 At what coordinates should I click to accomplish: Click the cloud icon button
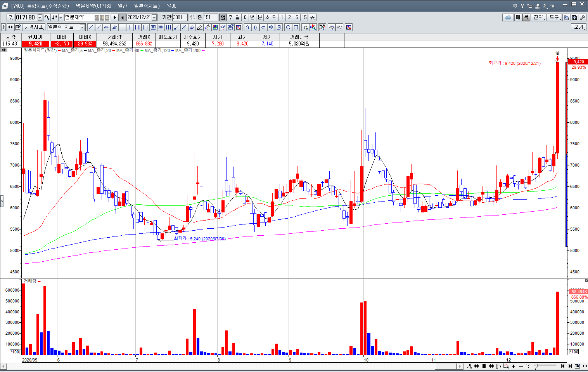coord(508,17)
